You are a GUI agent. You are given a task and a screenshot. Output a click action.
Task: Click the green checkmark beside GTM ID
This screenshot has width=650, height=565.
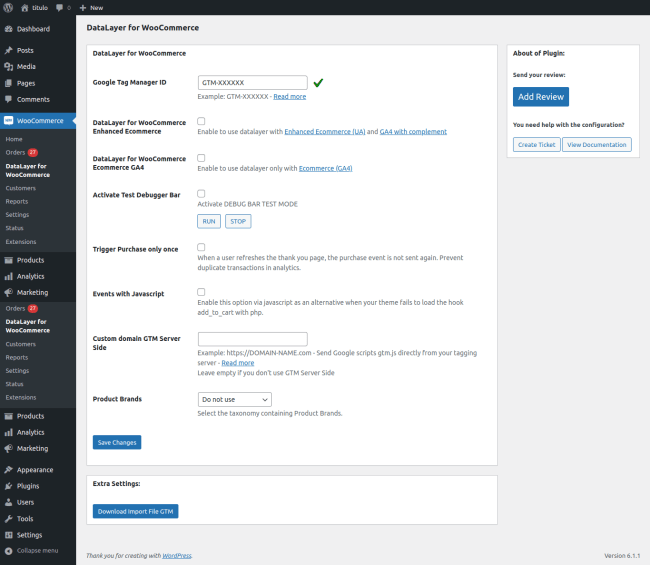pos(318,82)
